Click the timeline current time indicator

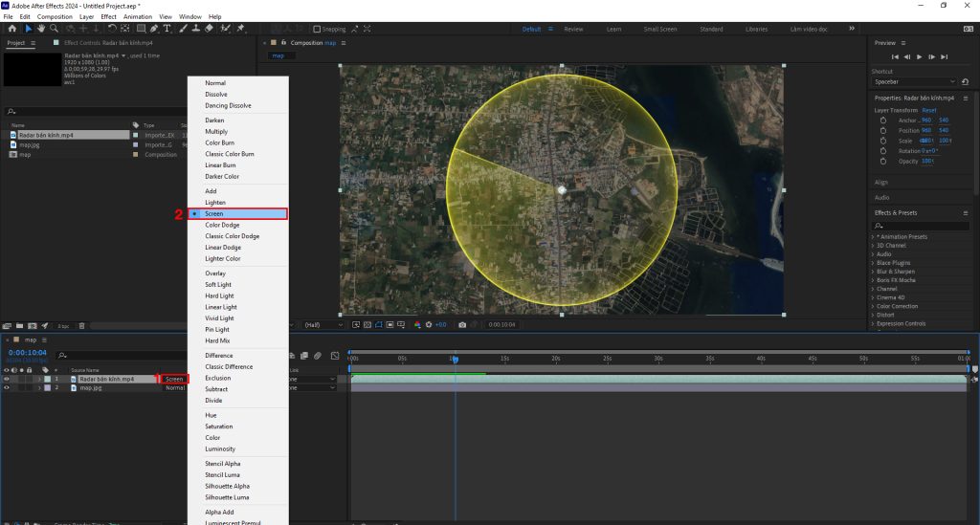[456, 360]
